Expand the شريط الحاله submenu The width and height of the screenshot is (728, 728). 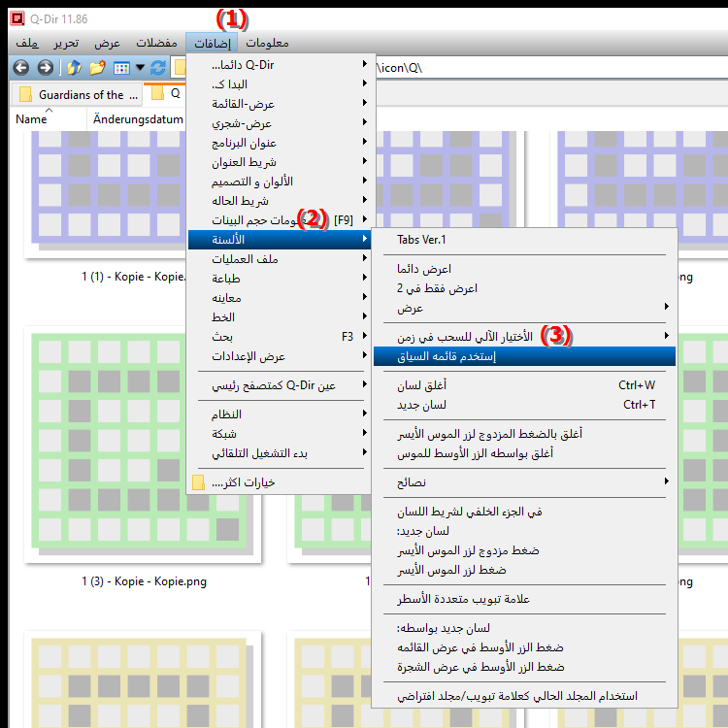(279, 201)
